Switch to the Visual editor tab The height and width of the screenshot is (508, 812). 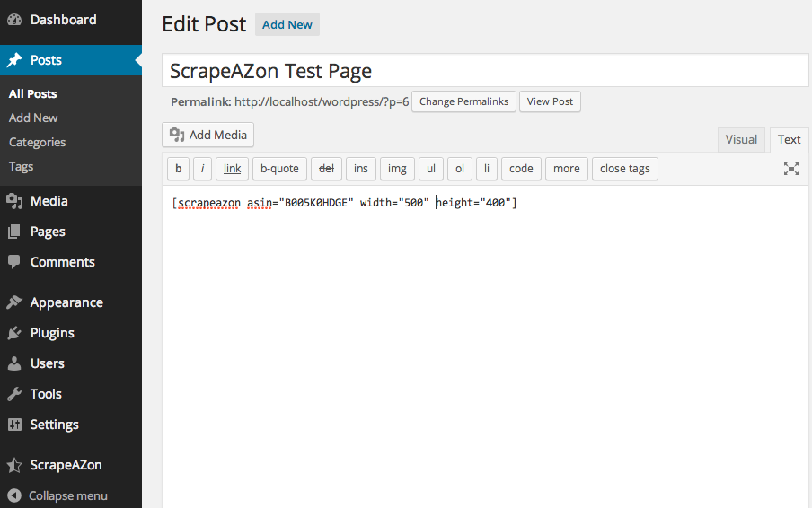741,140
